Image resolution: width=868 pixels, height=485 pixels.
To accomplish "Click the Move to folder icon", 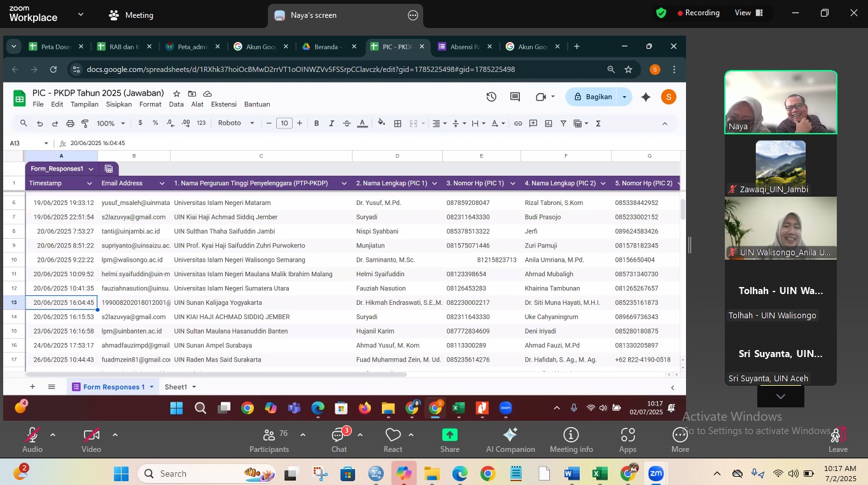I will pyautogui.click(x=192, y=94).
